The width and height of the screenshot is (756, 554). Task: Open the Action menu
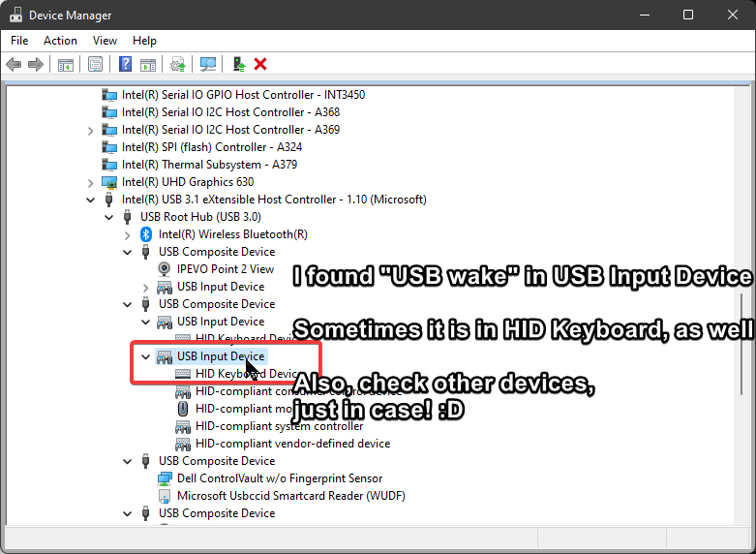pyautogui.click(x=60, y=41)
